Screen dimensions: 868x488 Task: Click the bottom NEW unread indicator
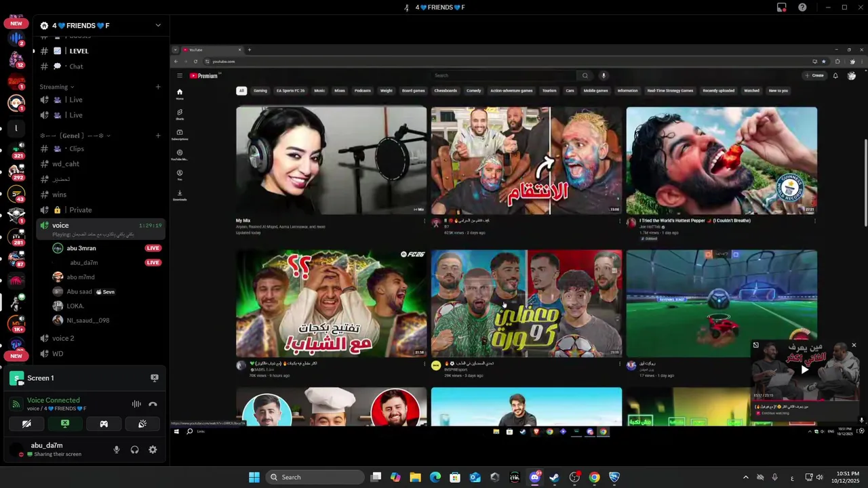tap(16, 356)
